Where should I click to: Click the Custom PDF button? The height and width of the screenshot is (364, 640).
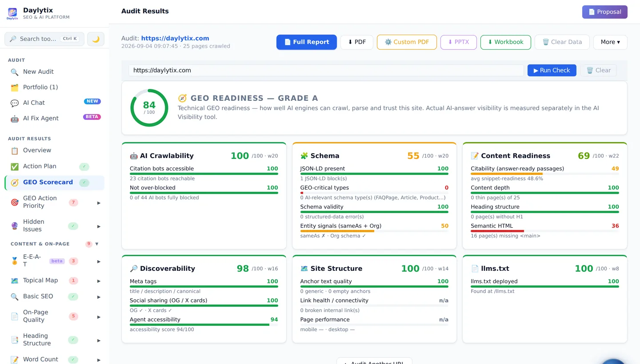407,42
